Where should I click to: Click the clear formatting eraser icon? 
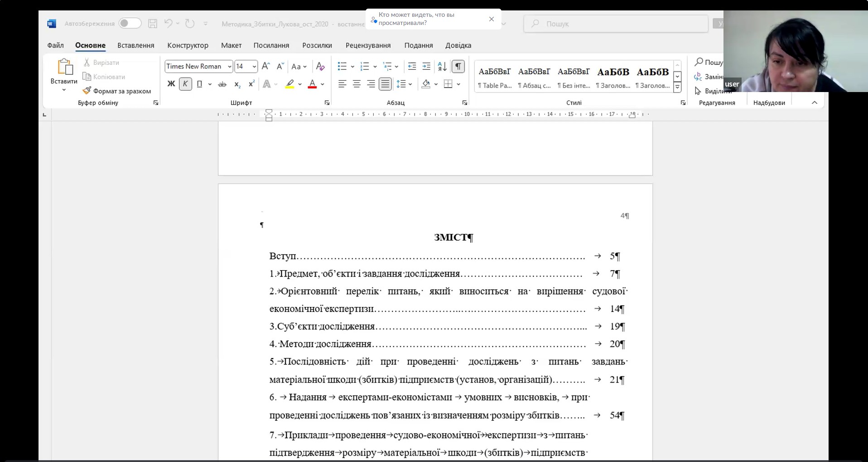(x=320, y=67)
